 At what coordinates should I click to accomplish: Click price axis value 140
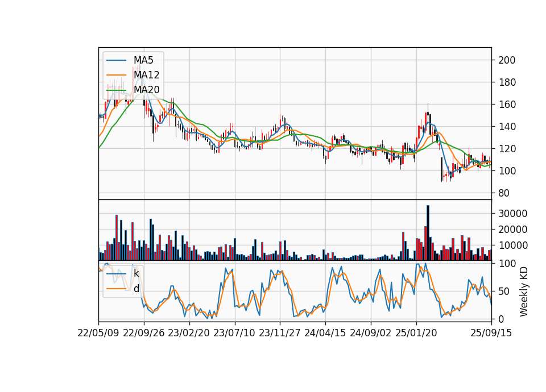pos(507,127)
